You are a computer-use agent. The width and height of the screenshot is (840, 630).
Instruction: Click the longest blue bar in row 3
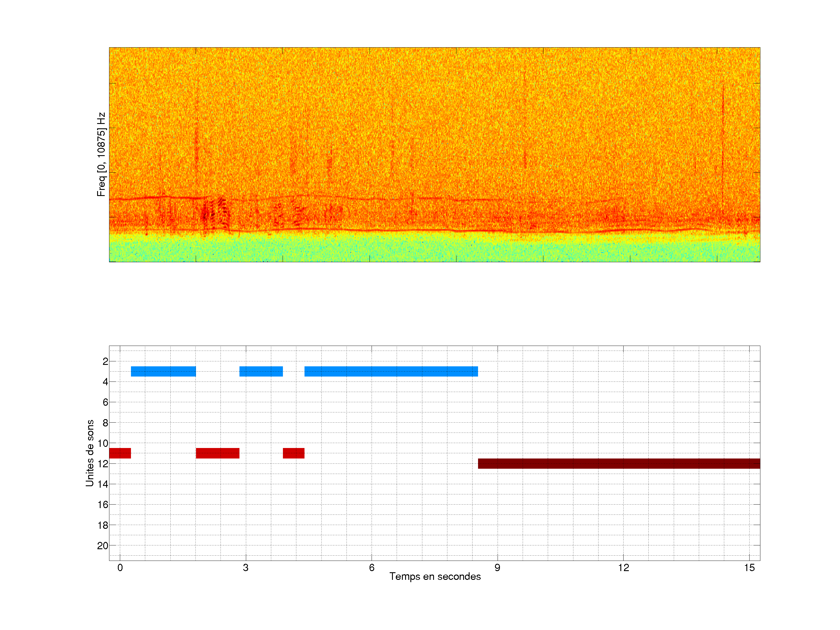pos(391,371)
